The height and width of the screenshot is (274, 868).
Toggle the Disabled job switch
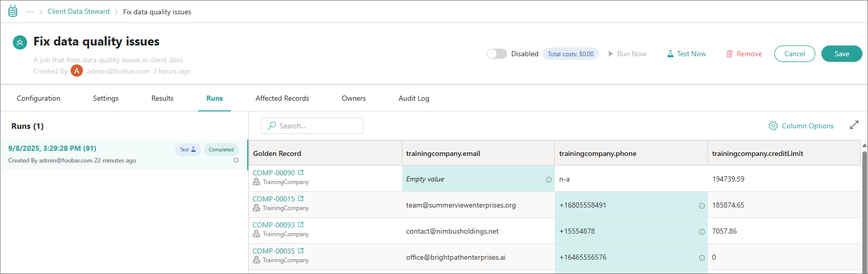(x=496, y=54)
